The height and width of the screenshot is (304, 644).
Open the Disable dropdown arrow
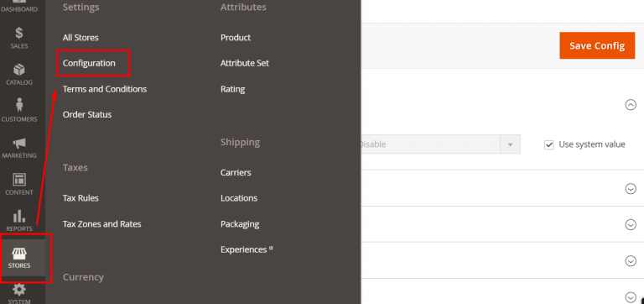pos(510,144)
